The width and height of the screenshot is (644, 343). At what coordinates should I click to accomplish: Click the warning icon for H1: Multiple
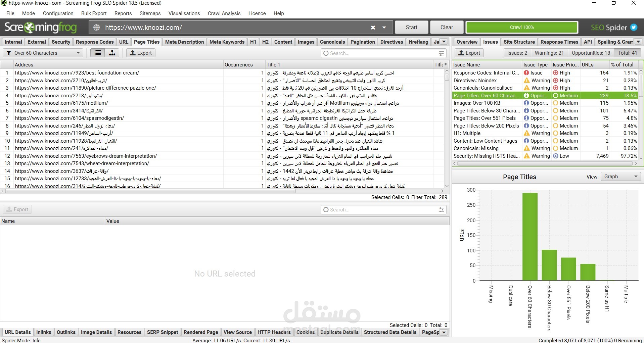tap(527, 133)
